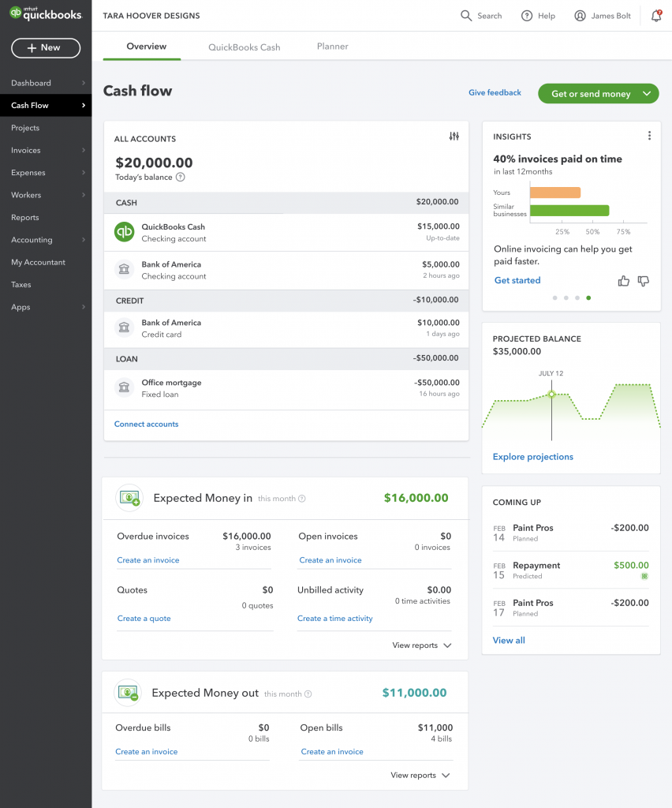Expand the Apps sidebar submenu
Screen dimensions: 672x808
tap(84, 307)
